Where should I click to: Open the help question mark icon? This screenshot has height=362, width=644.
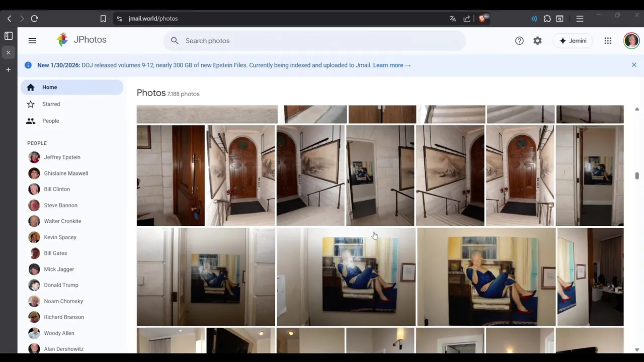point(519,41)
